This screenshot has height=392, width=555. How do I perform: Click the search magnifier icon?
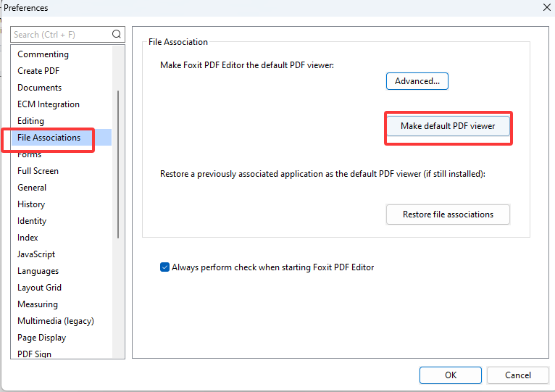(x=117, y=34)
